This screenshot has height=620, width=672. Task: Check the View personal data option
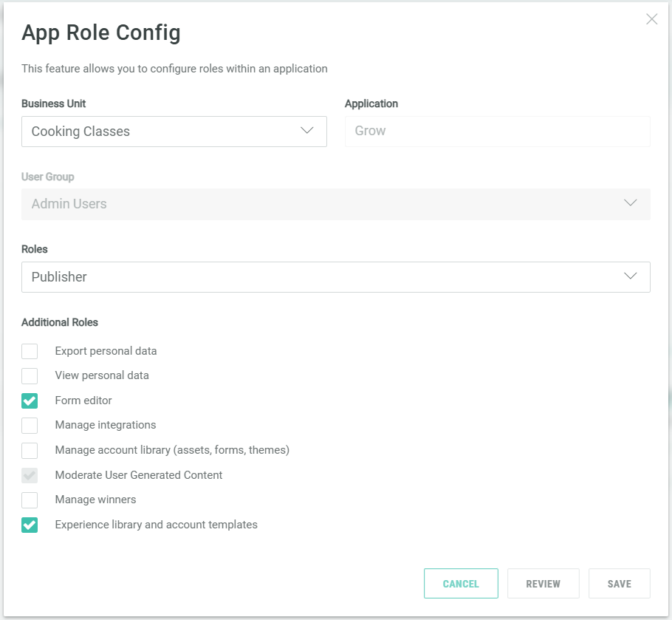(30, 376)
